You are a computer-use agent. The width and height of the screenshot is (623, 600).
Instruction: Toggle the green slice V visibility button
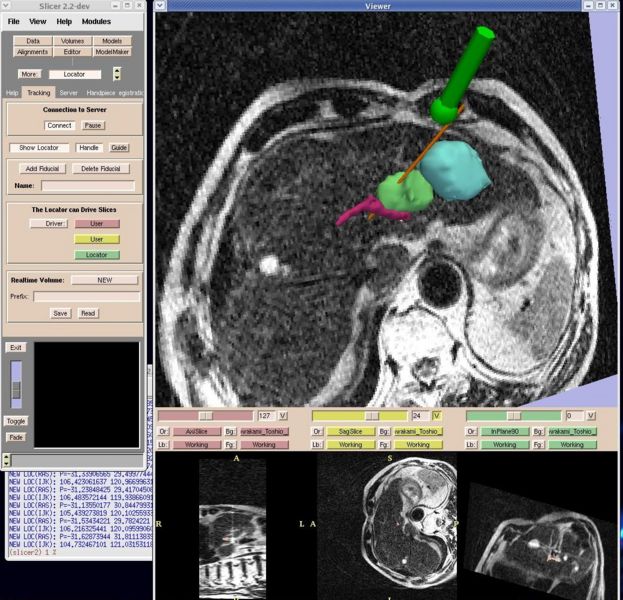pyautogui.click(x=591, y=415)
